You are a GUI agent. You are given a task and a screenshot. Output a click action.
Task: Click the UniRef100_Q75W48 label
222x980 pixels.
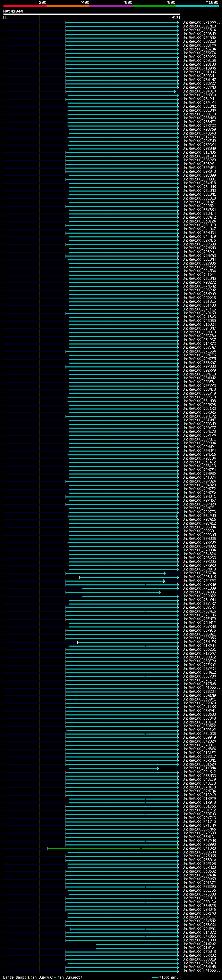[x=199, y=951]
